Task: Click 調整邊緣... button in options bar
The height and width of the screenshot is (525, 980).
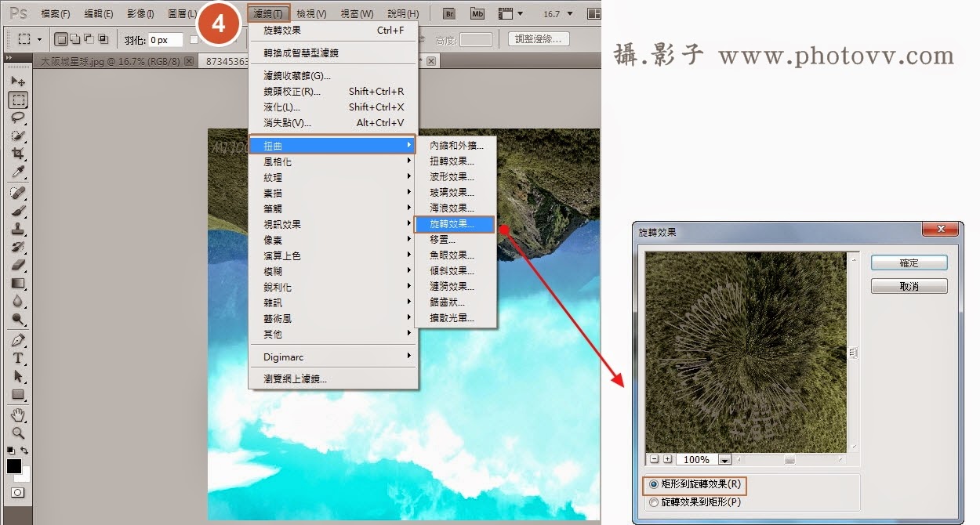Action: (x=538, y=39)
